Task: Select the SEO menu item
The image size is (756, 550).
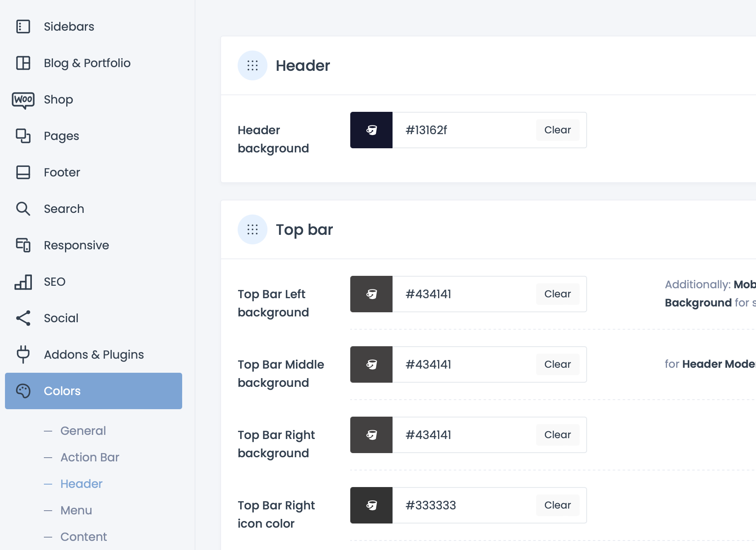Action: click(x=94, y=282)
